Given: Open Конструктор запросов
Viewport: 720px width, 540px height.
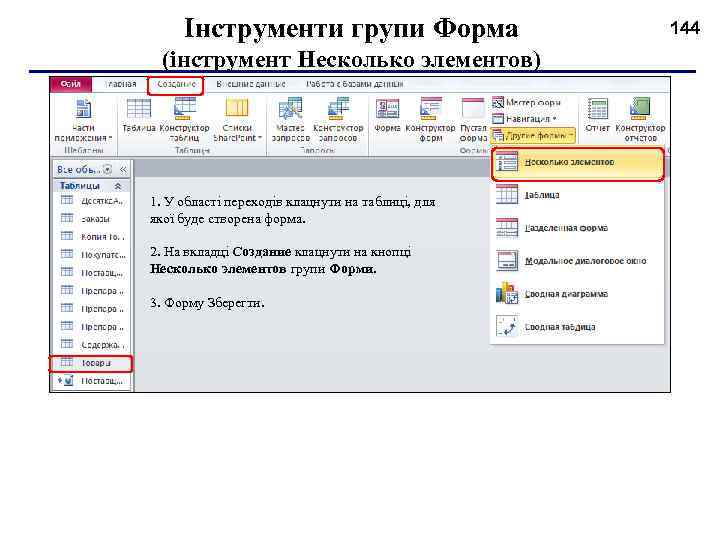Looking at the screenshot, I should point(338,120).
